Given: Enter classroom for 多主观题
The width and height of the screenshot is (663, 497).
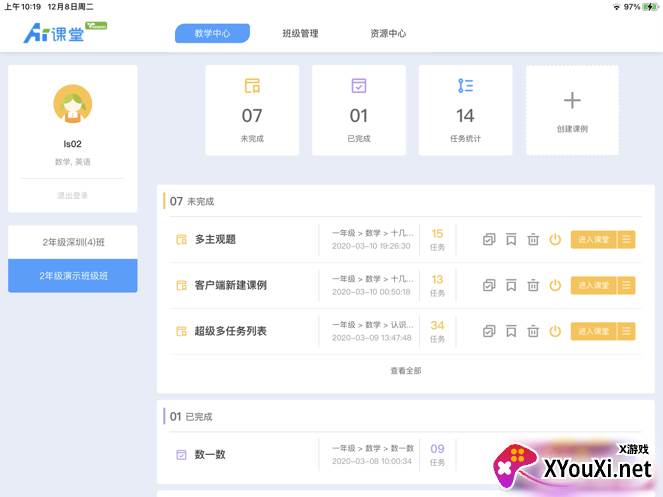Looking at the screenshot, I should pos(593,239).
